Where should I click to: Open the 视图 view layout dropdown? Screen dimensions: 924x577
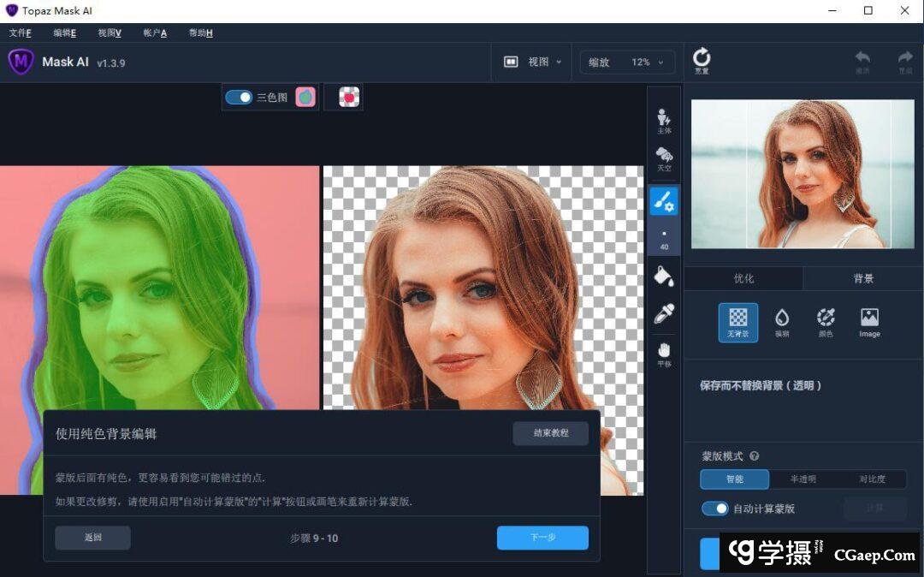point(534,62)
